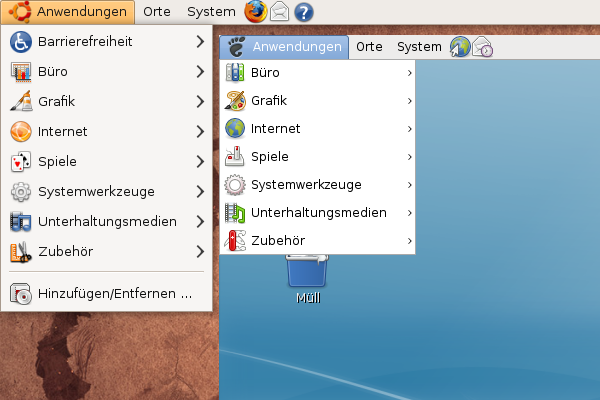600x400 pixels.
Task: Expand the Barrierefreiheit submenu arrow
Action: coord(200,42)
